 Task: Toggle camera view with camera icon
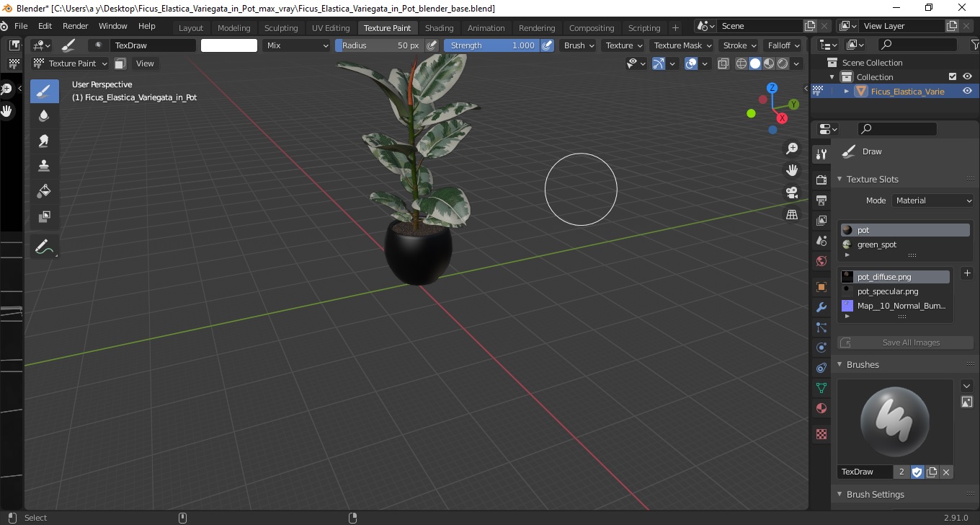792,193
